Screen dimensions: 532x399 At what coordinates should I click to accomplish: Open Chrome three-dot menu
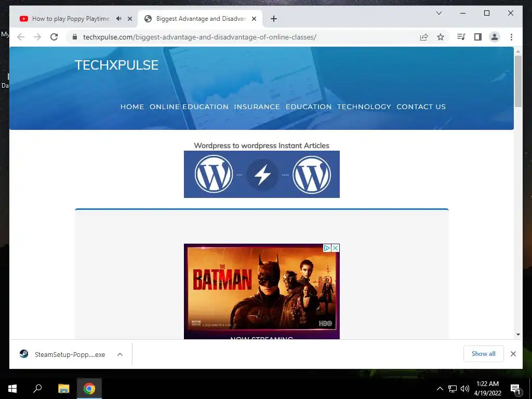click(511, 37)
